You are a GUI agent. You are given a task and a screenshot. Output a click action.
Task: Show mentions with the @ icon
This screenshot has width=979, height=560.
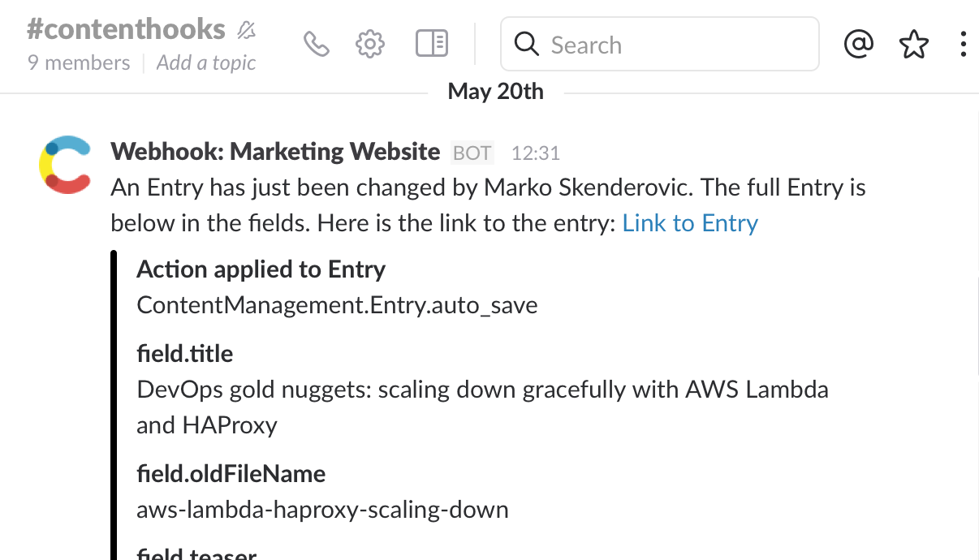[858, 44]
